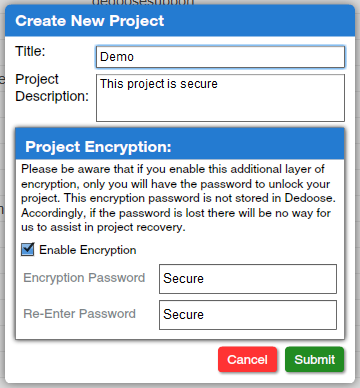Click into the Project Description text area

(x=220, y=98)
